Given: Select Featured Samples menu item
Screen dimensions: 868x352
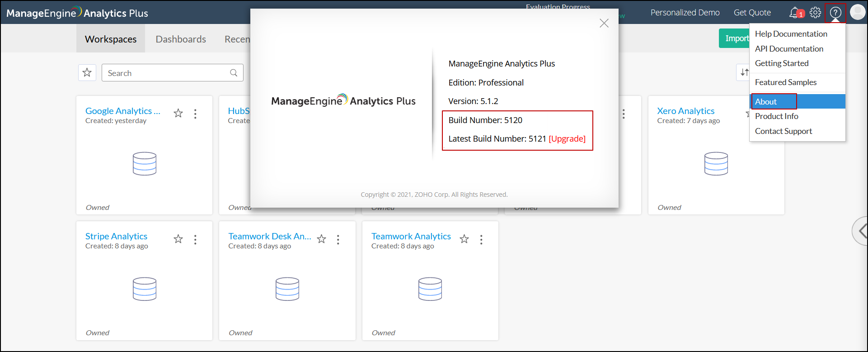Looking at the screenshot, I should pyautogui.click(x=786, y=82).
